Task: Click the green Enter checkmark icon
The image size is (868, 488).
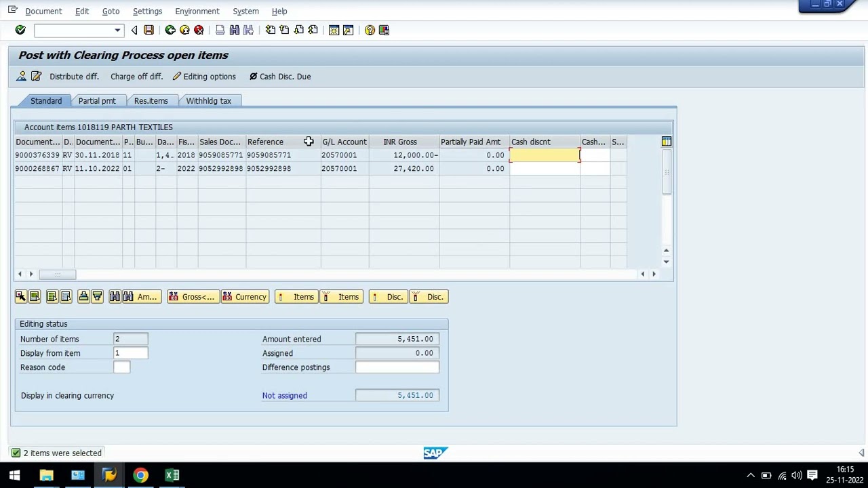Action: click(20, 30)
